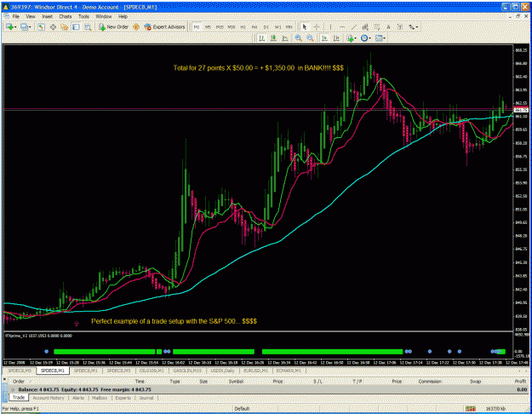Zoom in on the chart

click(x=298, y=38)
